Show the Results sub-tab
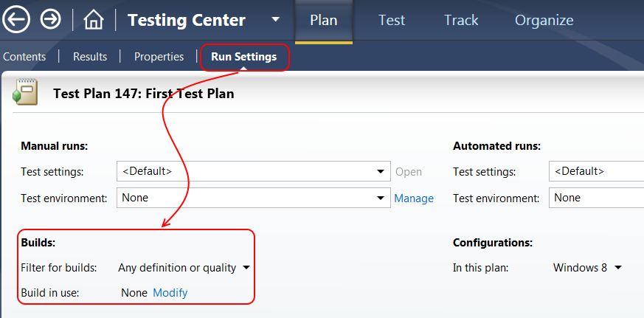This screenshot has width=644, height=318. coord(90,57)
